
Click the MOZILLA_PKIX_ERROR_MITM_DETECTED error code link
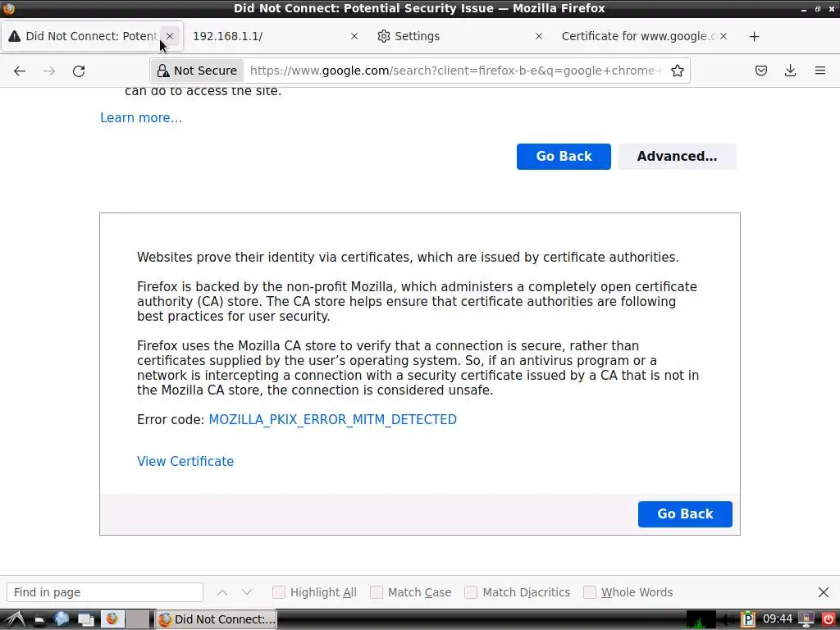coord(333,419)
